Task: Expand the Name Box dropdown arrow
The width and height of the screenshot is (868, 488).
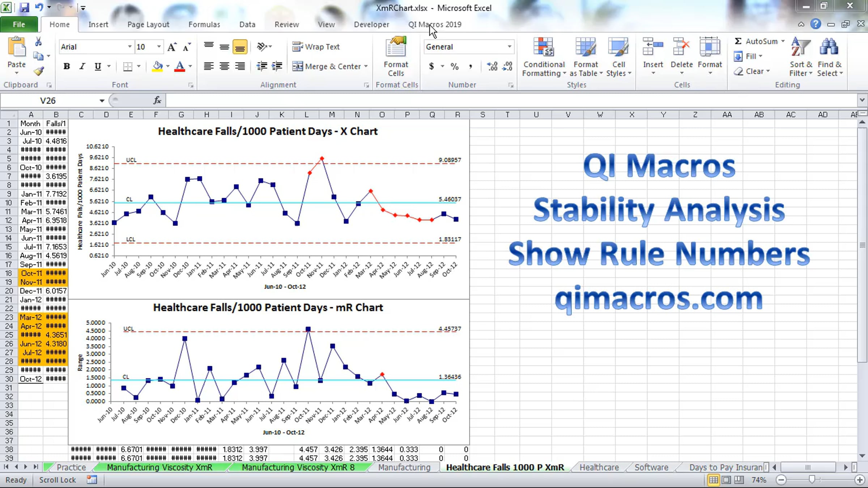Action: 102,101
